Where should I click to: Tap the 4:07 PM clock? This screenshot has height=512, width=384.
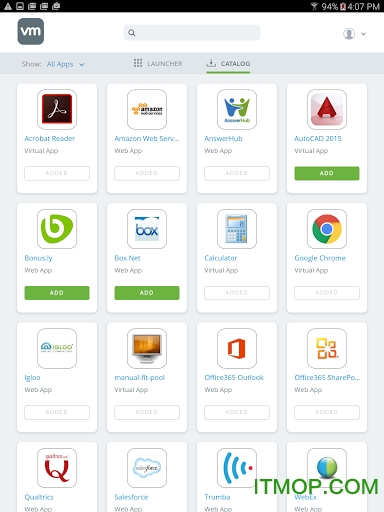point(364,6)
